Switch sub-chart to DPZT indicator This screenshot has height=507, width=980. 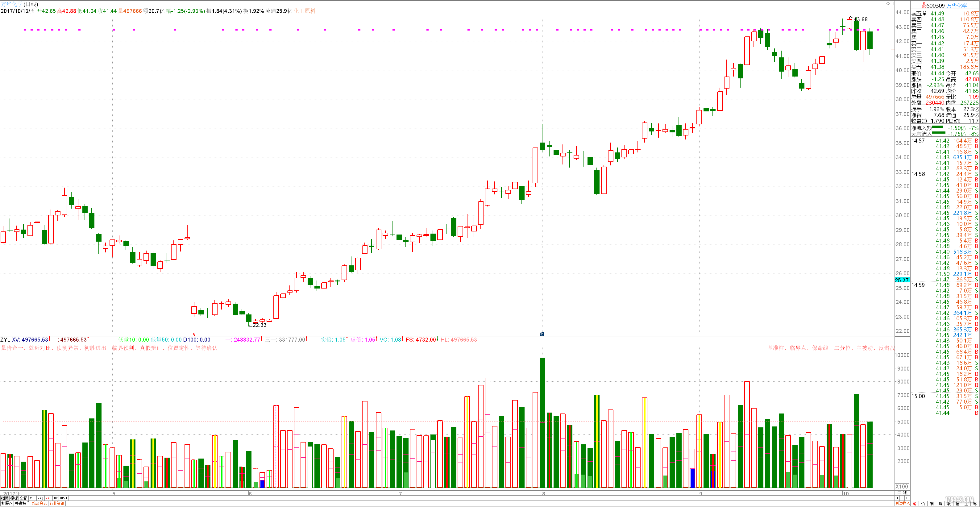[64, 498]
